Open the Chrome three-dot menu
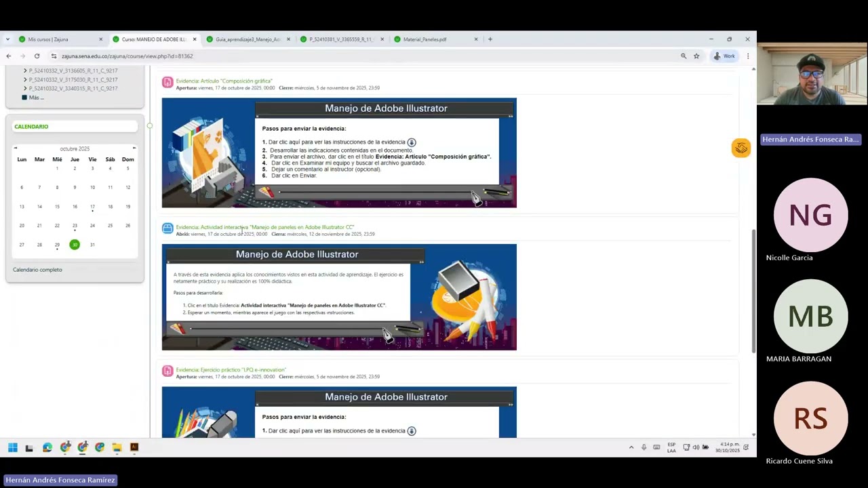Viewport: 868px width, 488px height. (x=748, y=56)
